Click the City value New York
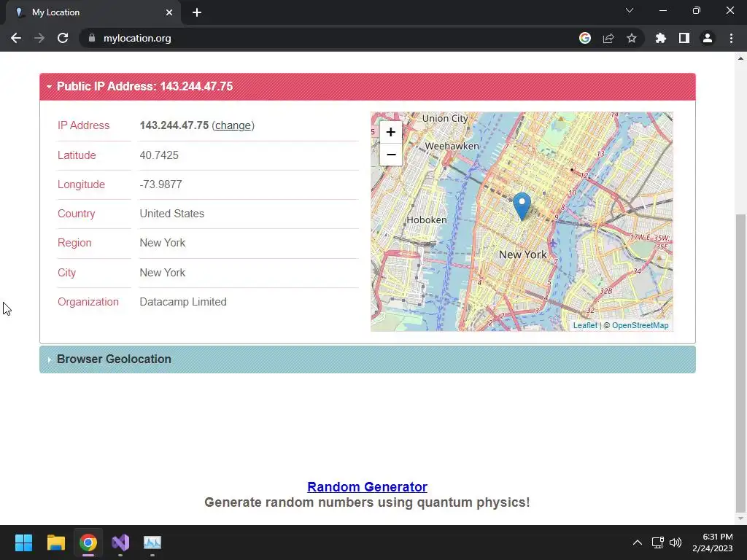Image resolution: width=747 pixels, height=560 pixels. tap(163, 273)
